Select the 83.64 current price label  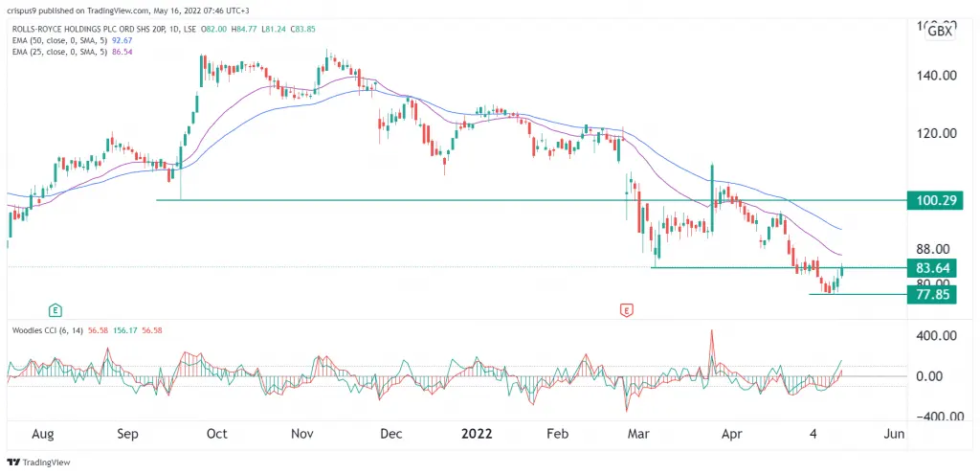(x=932, y=269)
